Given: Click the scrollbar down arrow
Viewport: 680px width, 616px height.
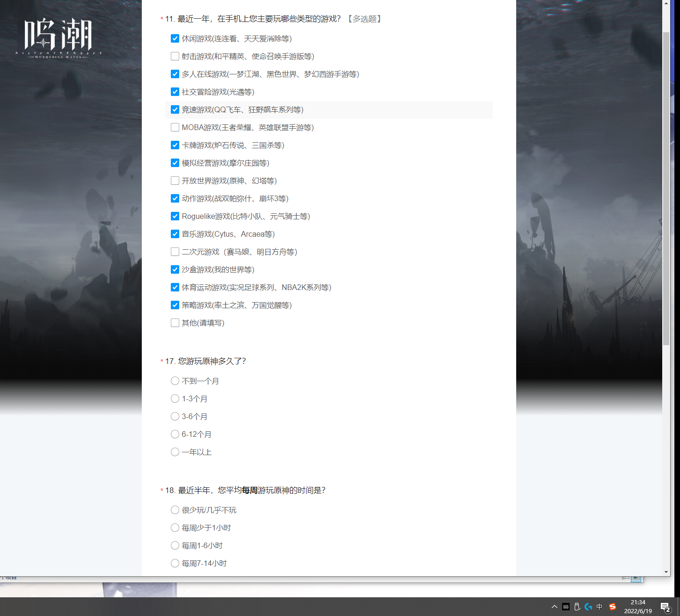Looking at the screenshot, I should click(666, 572).
